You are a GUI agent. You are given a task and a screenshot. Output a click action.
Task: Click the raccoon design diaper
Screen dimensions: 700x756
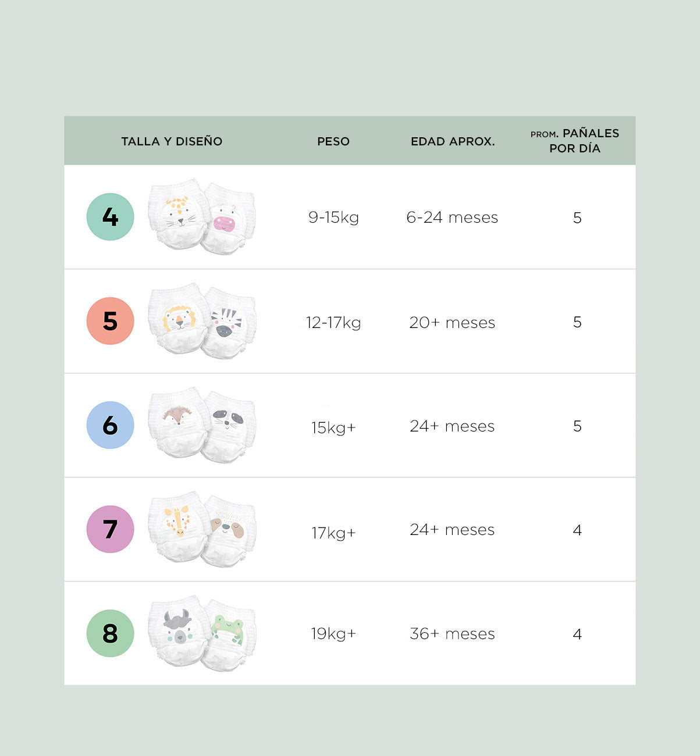[x=228, y=426]
